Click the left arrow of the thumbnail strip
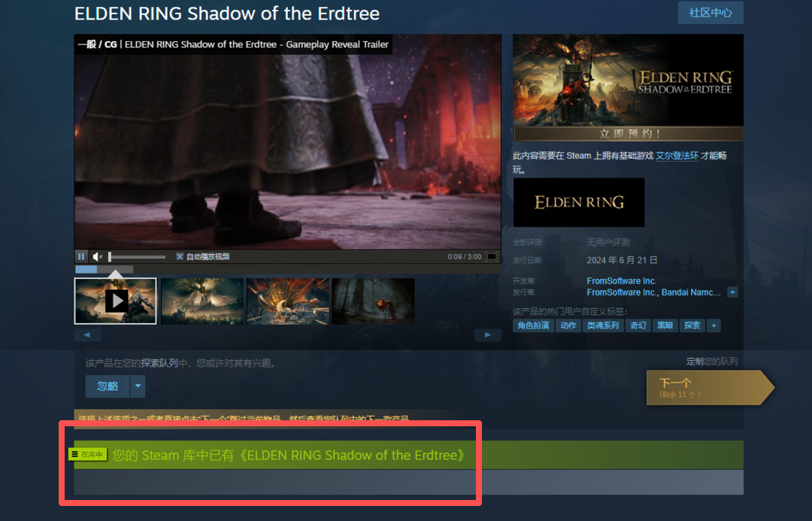This screenshot has height=521, width=812. (87, 335)
